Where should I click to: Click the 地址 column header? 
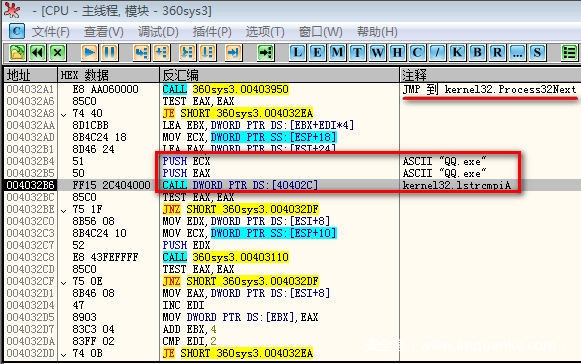31,75
